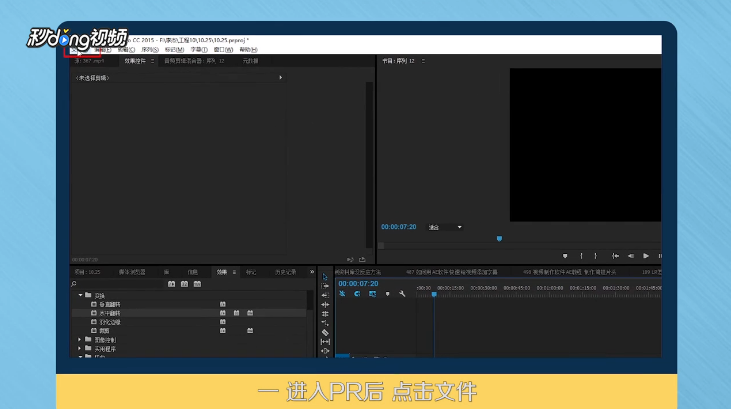The width and height of the screenshot is (731, 409).
Task: Collapse the 变换 effects folder
Action: point(80,295)
